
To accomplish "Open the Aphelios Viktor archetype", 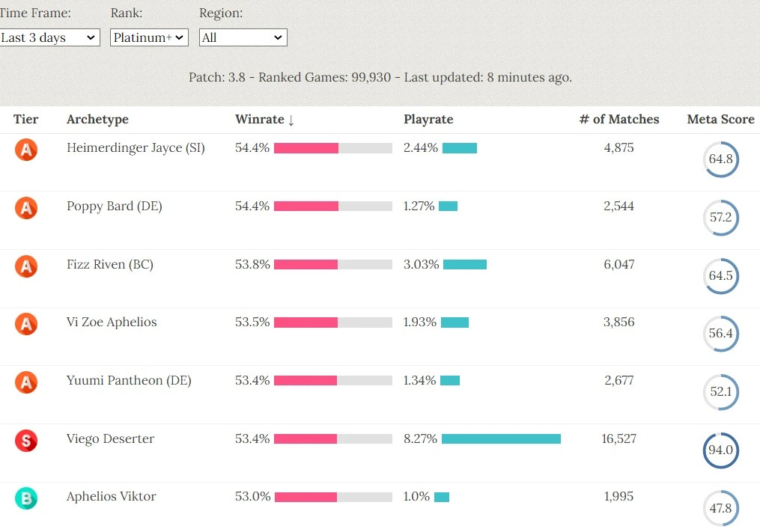I will coord(112,497).
